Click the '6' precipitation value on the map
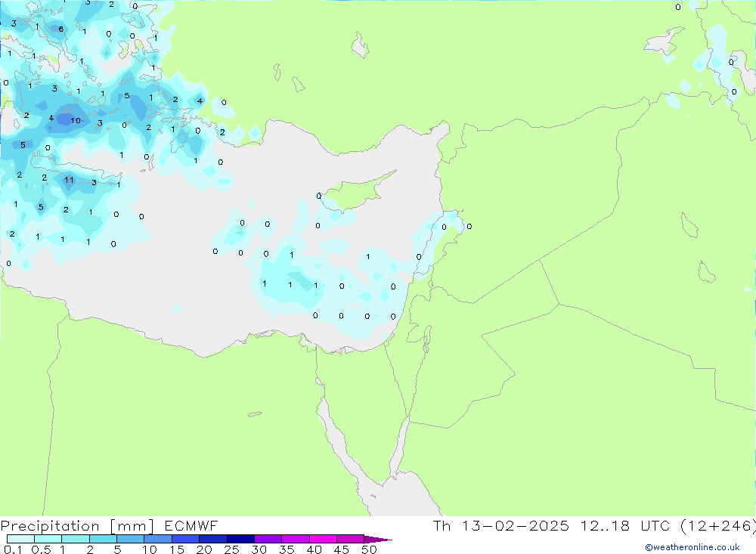 (x=60, y=29)
